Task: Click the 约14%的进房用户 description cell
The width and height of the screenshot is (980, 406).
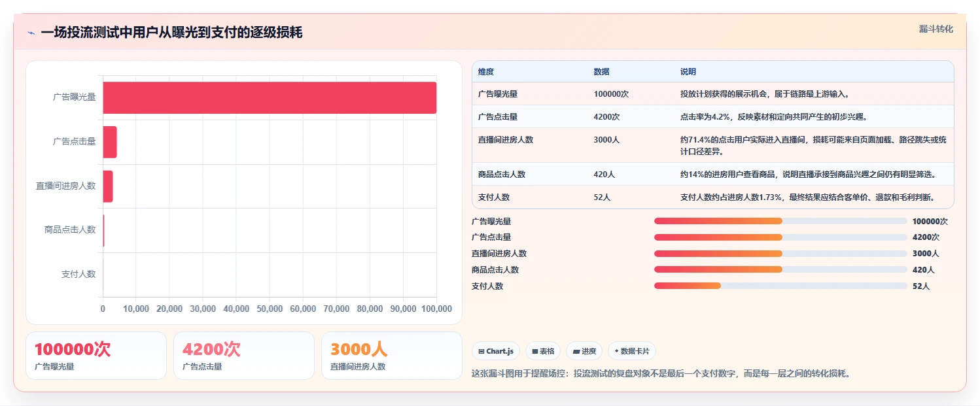Action: click(x=808, y=175)
